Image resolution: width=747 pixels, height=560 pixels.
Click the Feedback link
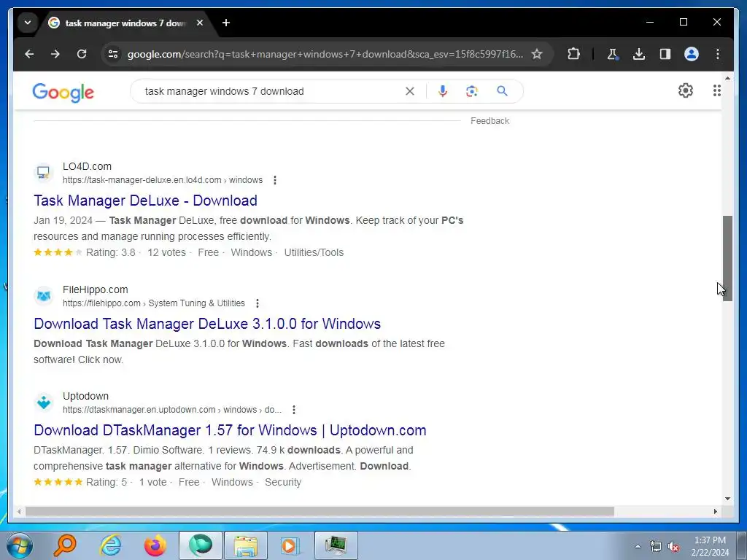pyautogui.click(x=489, y=121)
